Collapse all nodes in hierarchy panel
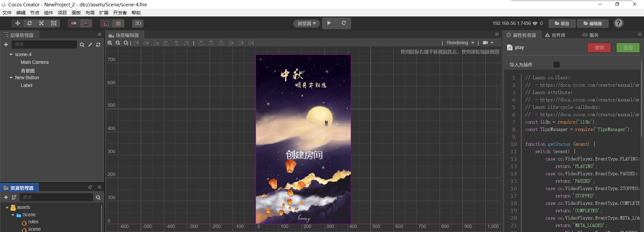 pyautogui.click(x=90, y=45)
